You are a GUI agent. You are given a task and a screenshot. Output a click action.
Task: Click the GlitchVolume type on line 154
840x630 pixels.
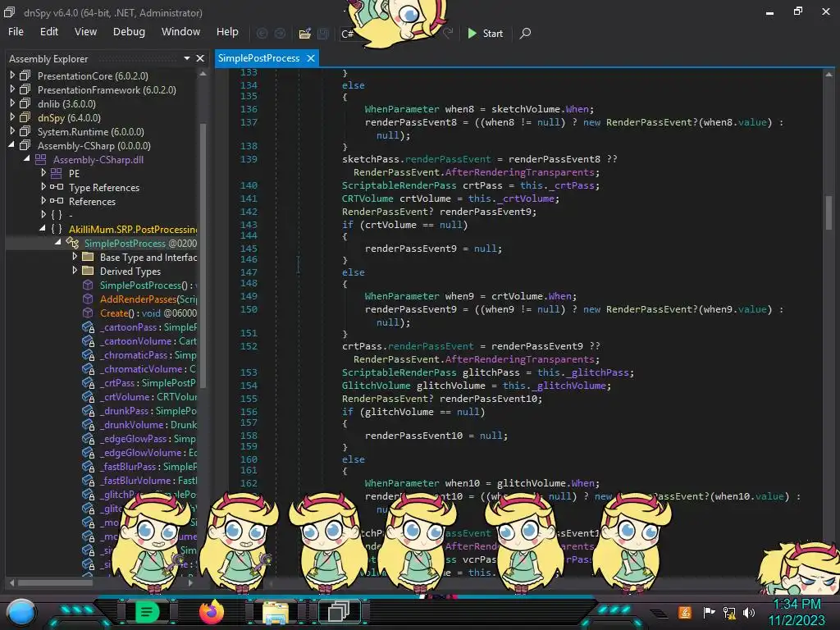tap(376, 386)
